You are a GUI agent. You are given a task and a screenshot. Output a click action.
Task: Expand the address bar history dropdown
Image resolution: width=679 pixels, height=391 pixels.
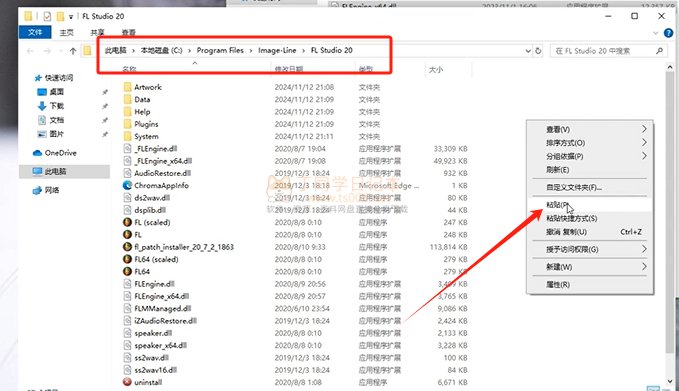(528, 51)
